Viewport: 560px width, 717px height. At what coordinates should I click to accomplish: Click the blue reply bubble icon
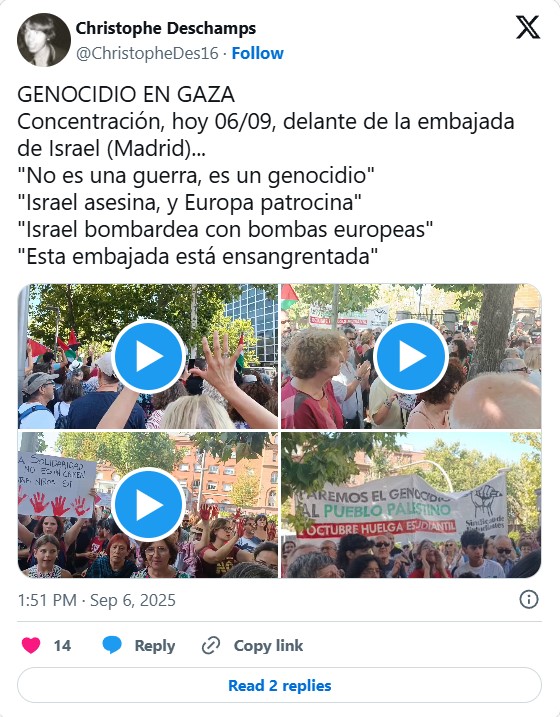tap(112, 645)
